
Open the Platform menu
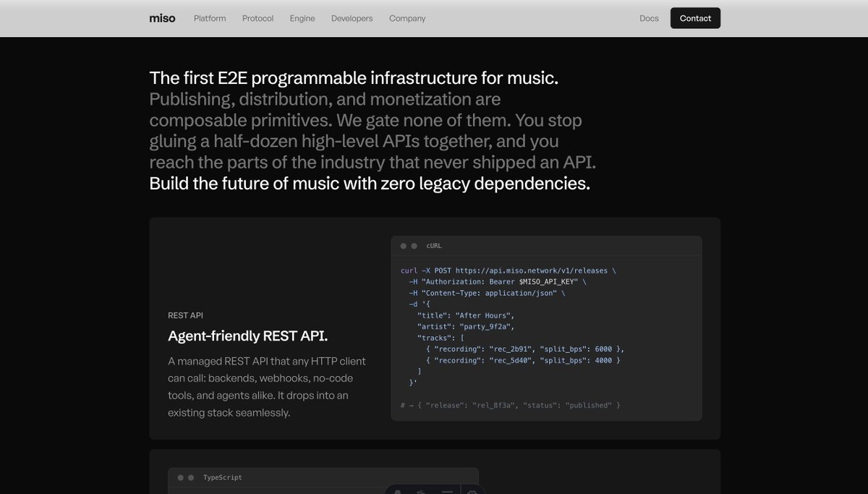(210, 18)
